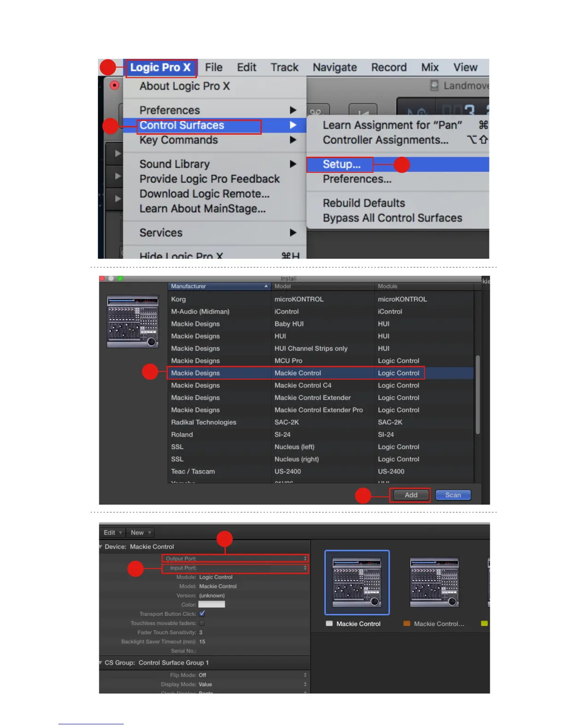Click the Module column header
The image size is (563, 728).
click(424, 286)
